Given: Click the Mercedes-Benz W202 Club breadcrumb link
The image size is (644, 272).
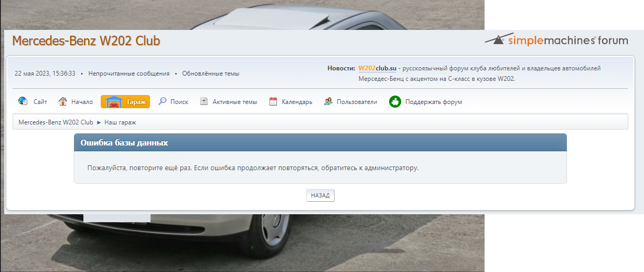Looking at the screenshot, I should (x=56, y=122).
